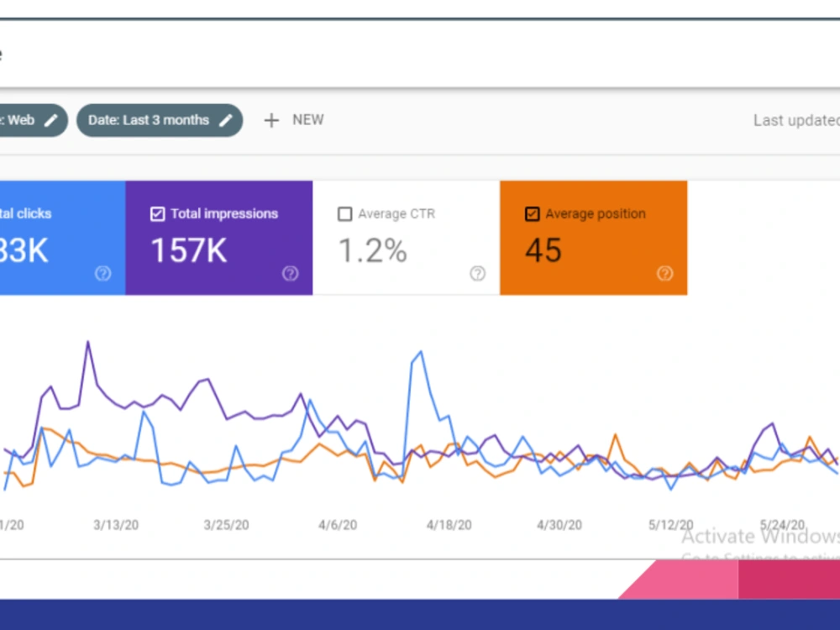Open help icon on Average CTR card
Image resolution: width=840 pixels, height=630 pixels.
[x=477, y=274]
